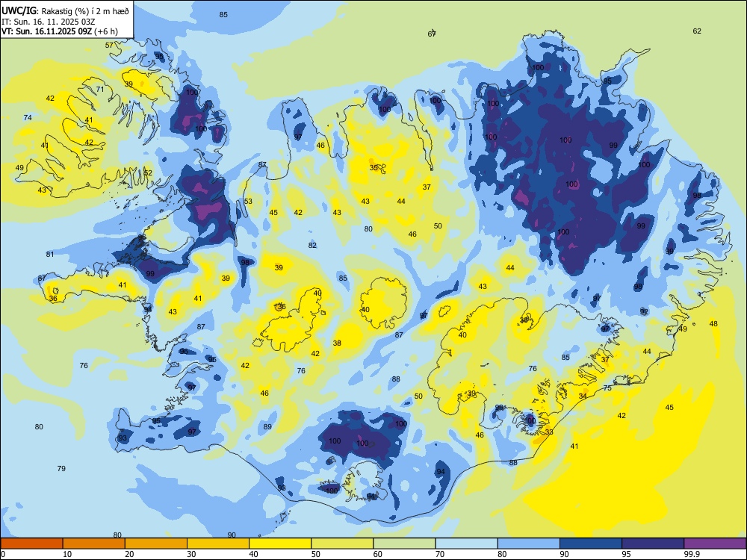Click the map value '93' on the Reykjanes peninsula
The height and width of the screenshot is (560, 747).
pos(123,438)
